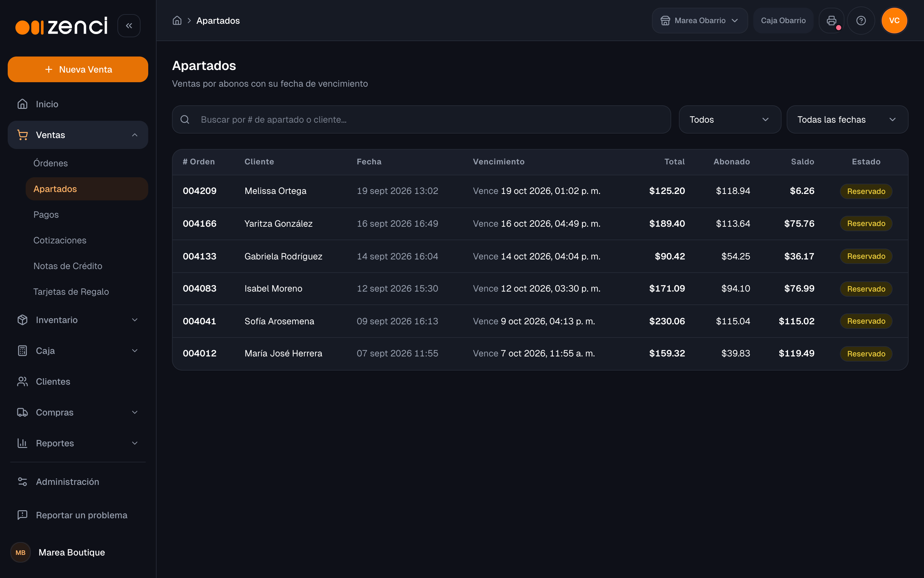
Task: Expand the Compras section chevron
Action: 135,413
